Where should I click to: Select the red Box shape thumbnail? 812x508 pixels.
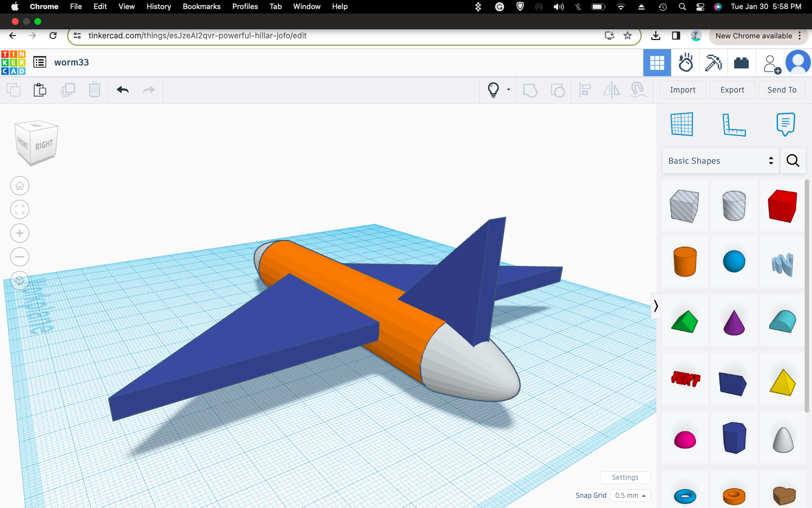point(783,205)
